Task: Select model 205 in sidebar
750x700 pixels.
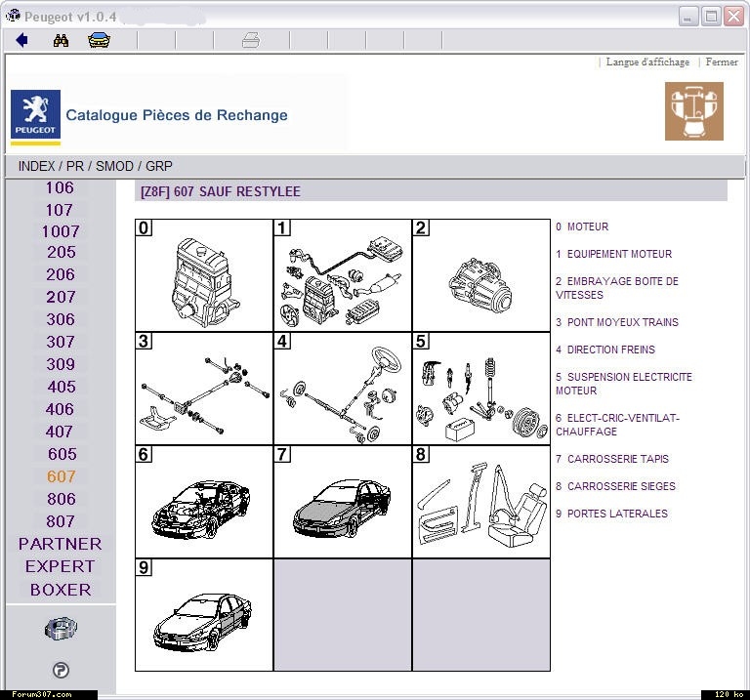Action: click(x=62, y=252)
